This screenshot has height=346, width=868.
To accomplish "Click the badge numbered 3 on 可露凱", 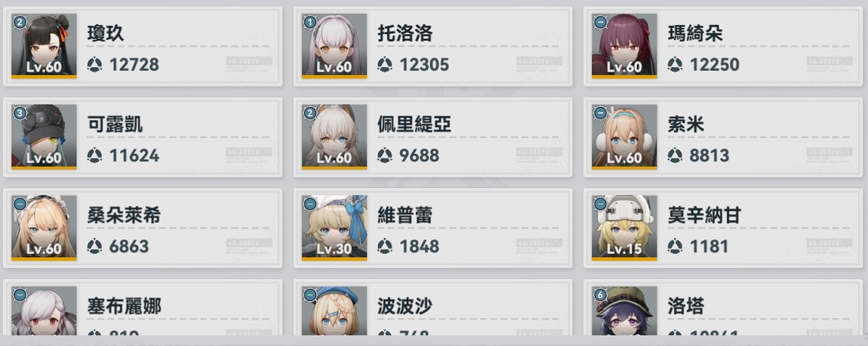I will [20, 113].
